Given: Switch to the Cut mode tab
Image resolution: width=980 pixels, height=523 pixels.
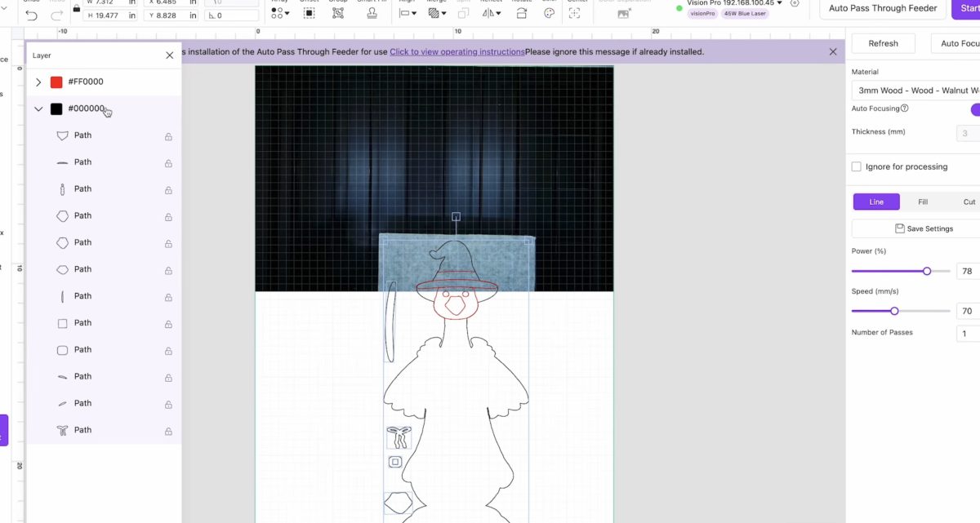Looking at the screenshot, I should click(969, 202).
